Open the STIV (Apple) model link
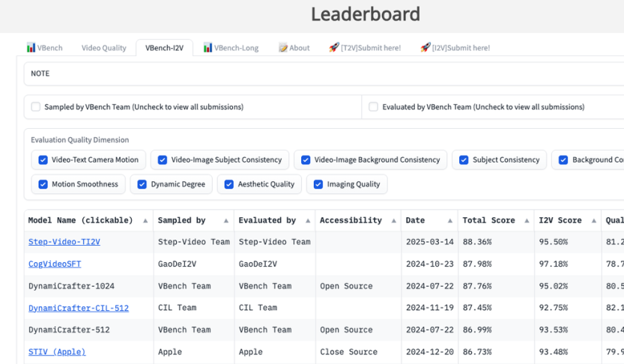The image size is (624, 364). pos(57,352)
